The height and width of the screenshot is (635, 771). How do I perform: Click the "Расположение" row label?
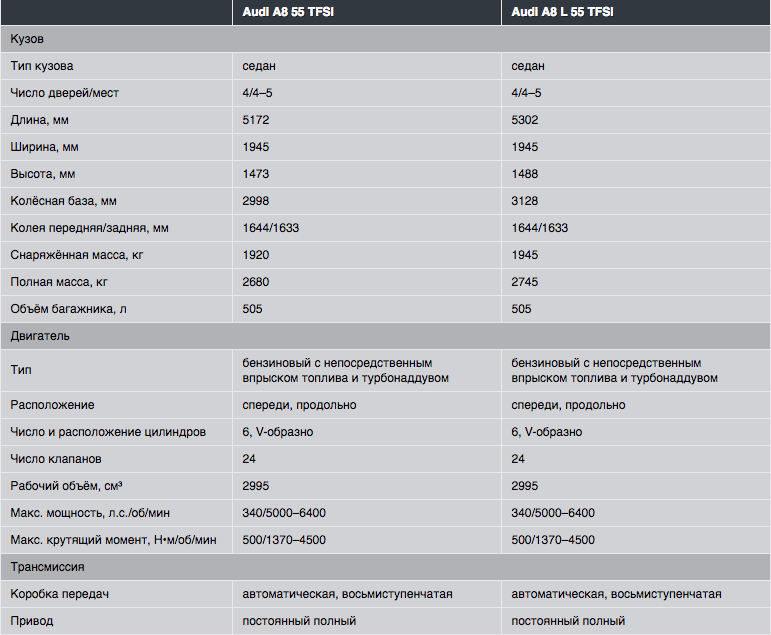[x=53, y=405]
